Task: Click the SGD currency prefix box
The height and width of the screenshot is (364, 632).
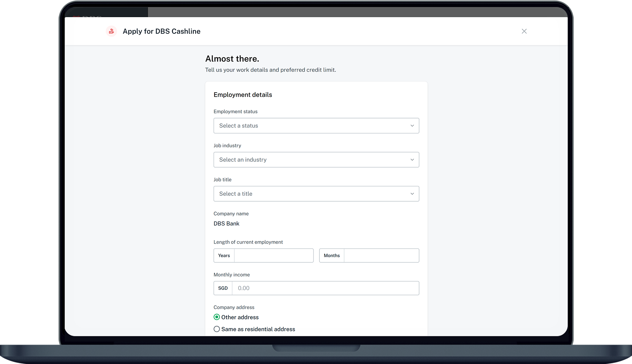Action: coord(223,288)
